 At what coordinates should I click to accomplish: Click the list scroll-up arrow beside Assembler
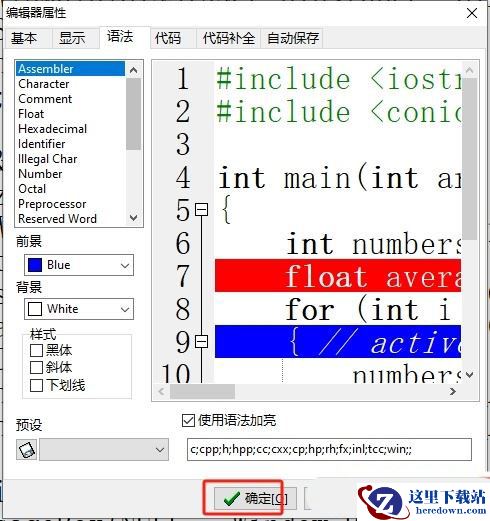134,70
